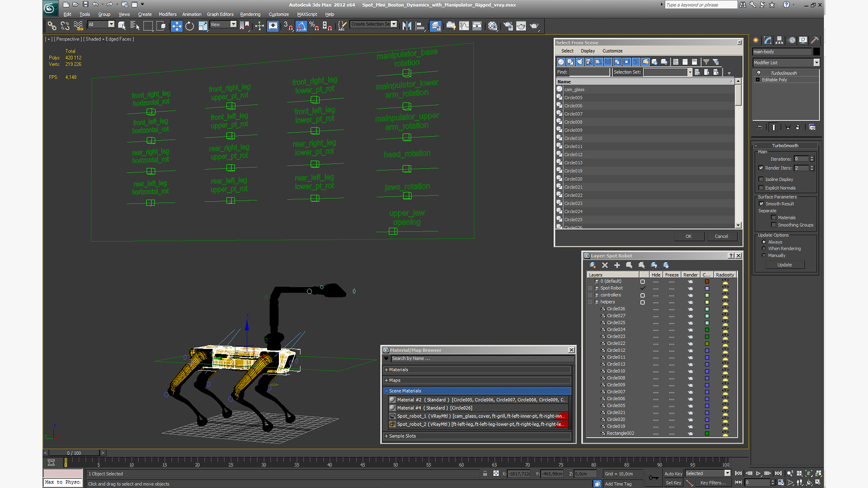
Task: Collapse the helpers layer tree
Action: coord(590,302)
